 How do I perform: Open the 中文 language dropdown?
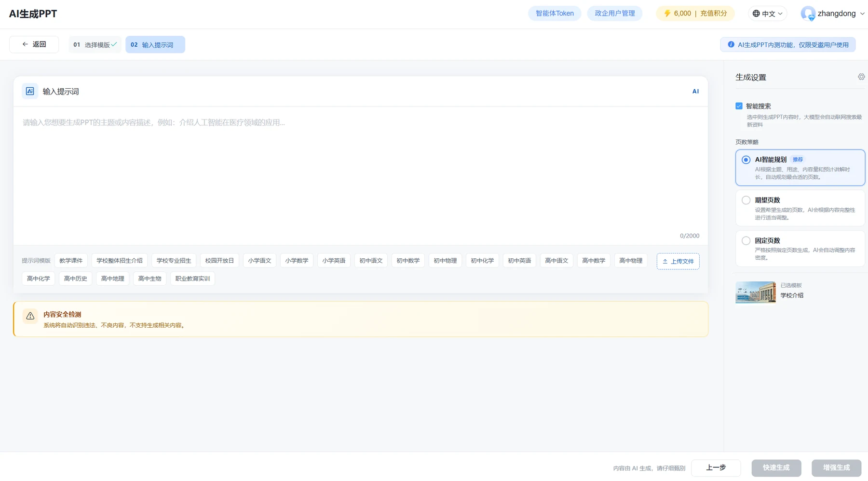tap(768, 13)
